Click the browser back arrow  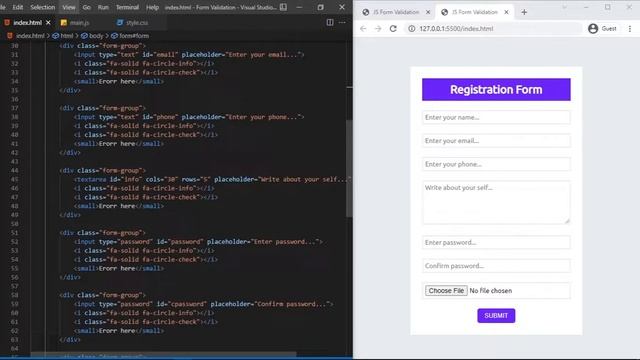(363, 29)
